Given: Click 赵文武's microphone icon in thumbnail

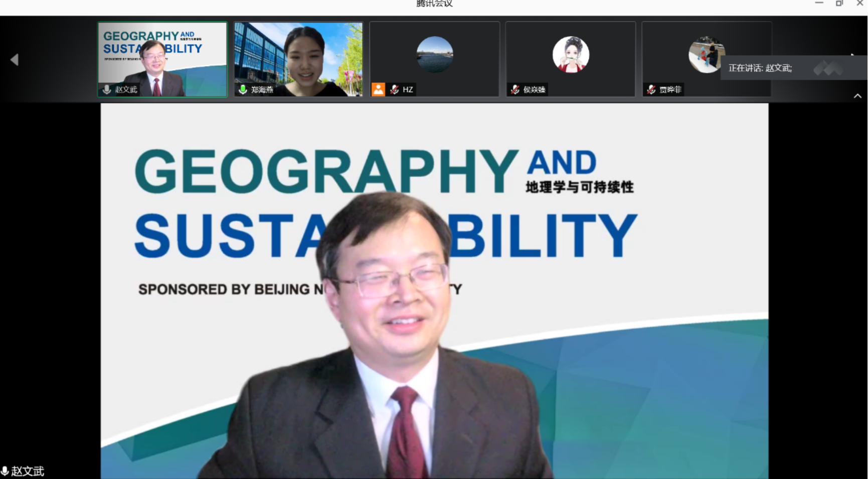Looking at the screenshot, I should (107, 89).
